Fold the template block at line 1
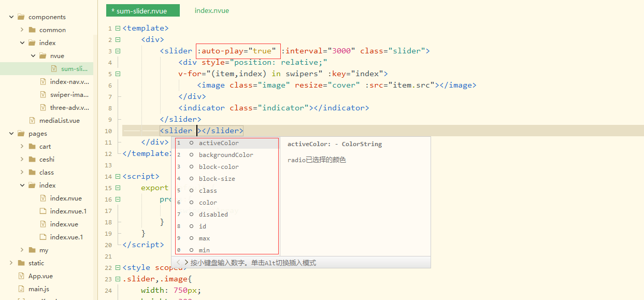Screen dimensions: 644x300 (x=118, y=28)
